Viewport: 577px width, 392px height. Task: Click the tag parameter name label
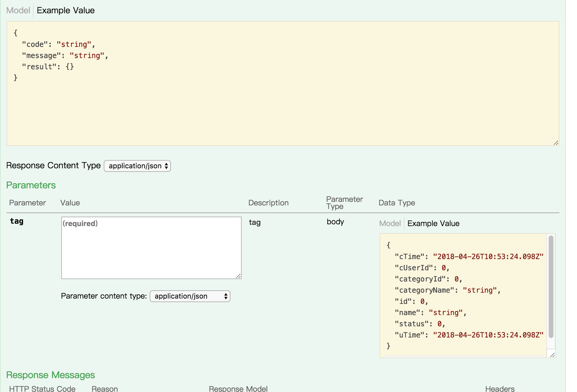coord(17,221)
